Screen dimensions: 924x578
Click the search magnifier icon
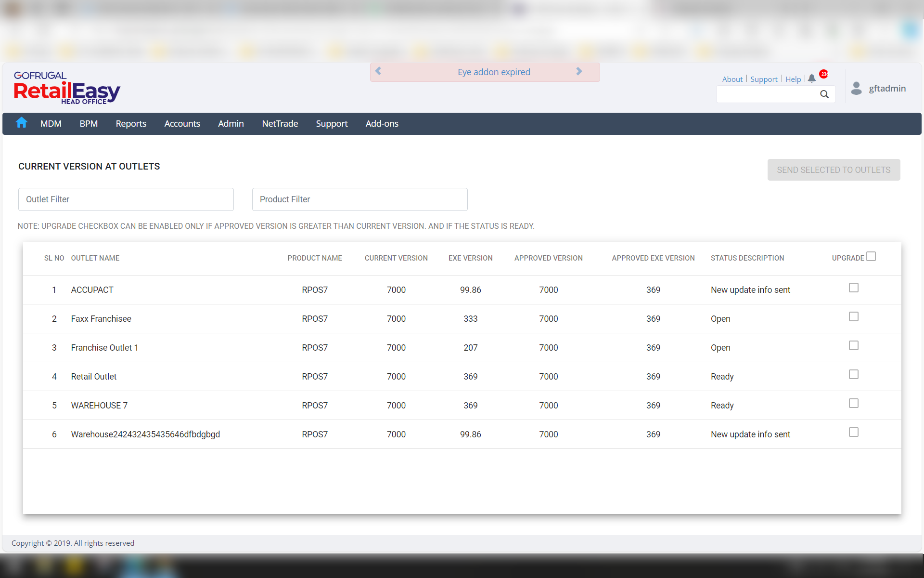824,94
